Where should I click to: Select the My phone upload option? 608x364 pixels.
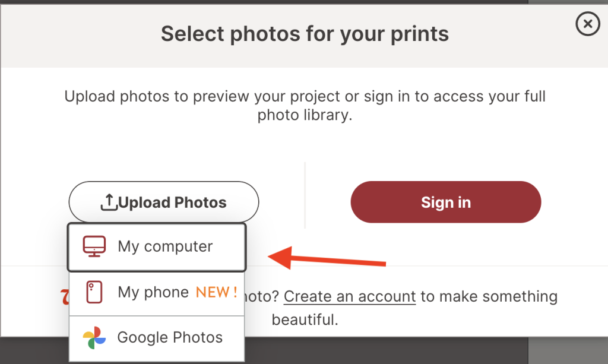[x=153, y=292]
